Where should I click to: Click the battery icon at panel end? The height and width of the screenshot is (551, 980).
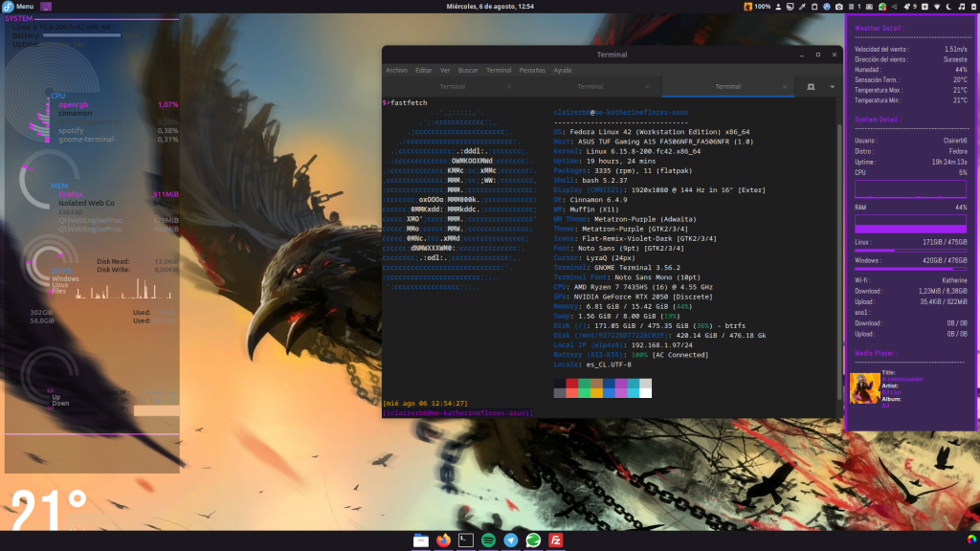(x=973, y=7)
